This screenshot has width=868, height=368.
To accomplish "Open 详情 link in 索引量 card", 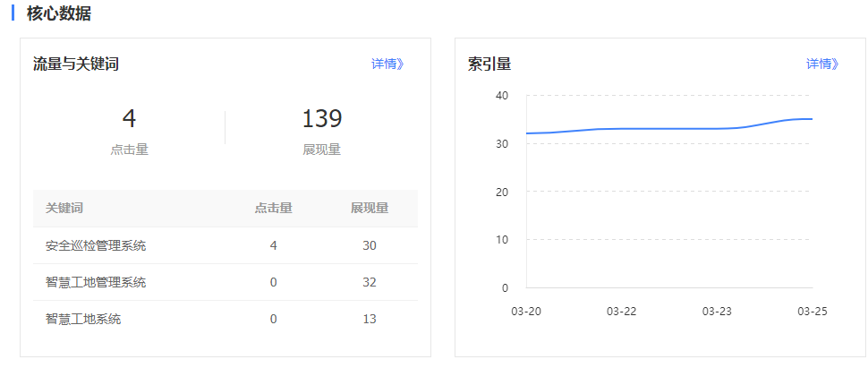I will click(822, 64).
